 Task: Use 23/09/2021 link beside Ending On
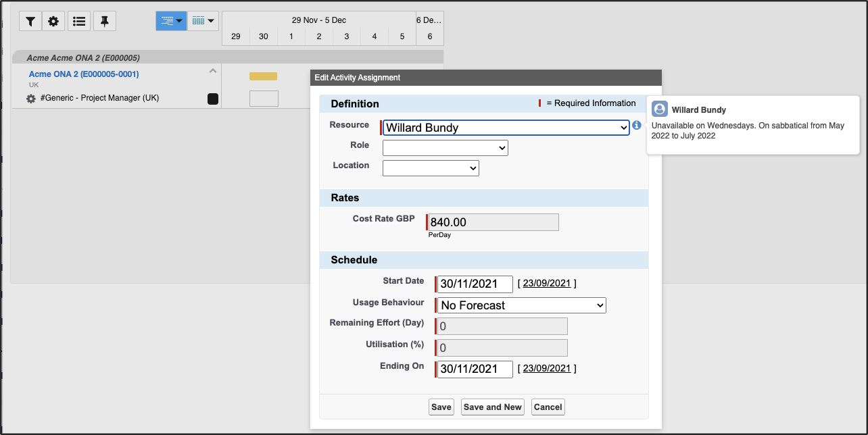pos(547,369)
